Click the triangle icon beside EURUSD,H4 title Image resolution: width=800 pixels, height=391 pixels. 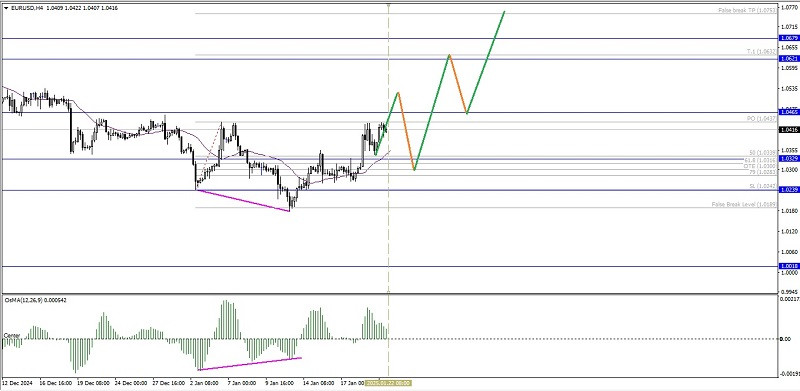[5, 8]
